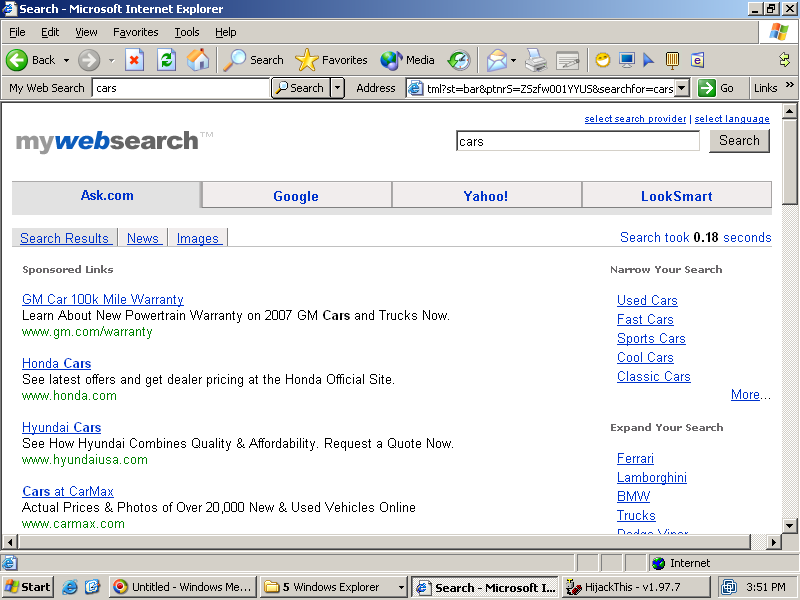Click the Edit page icon next to printer
The width and height of the screenshot is (800, 600).
coord(567,60)
